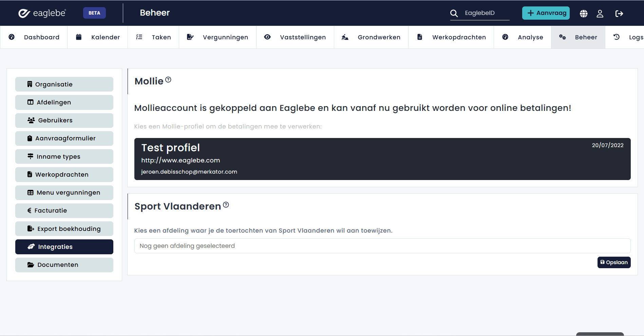The width and height of the screenshot is (644, 336).
Task: Expand the afdeling selection dropdown
Action: tap(382, 246)
